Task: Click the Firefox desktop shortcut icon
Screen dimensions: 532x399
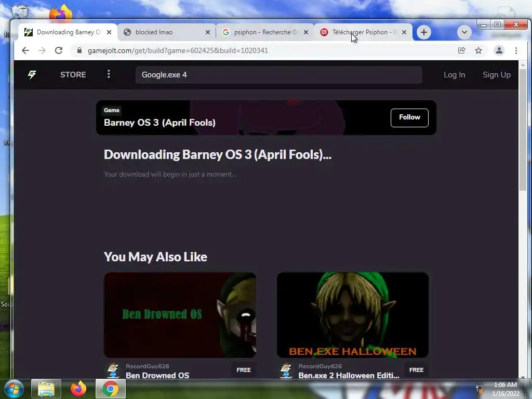Action: (x=60, y=13)
